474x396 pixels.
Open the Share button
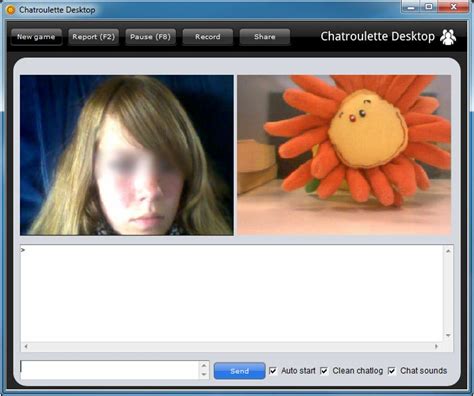click(265, 37)
